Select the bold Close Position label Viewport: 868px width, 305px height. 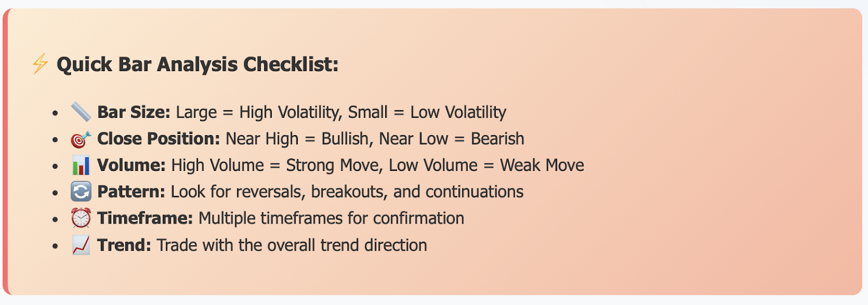[x=158, y=139]
